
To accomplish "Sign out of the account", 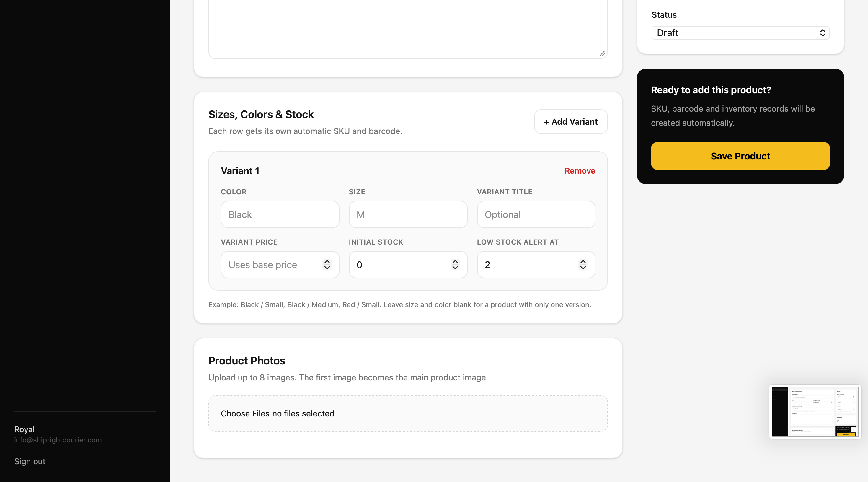I will (x=30, y=461).
